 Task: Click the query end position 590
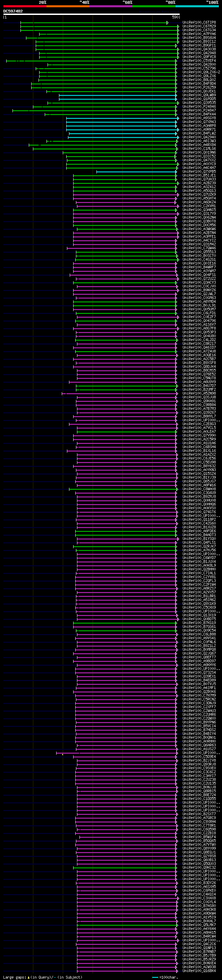click(175, 17)
